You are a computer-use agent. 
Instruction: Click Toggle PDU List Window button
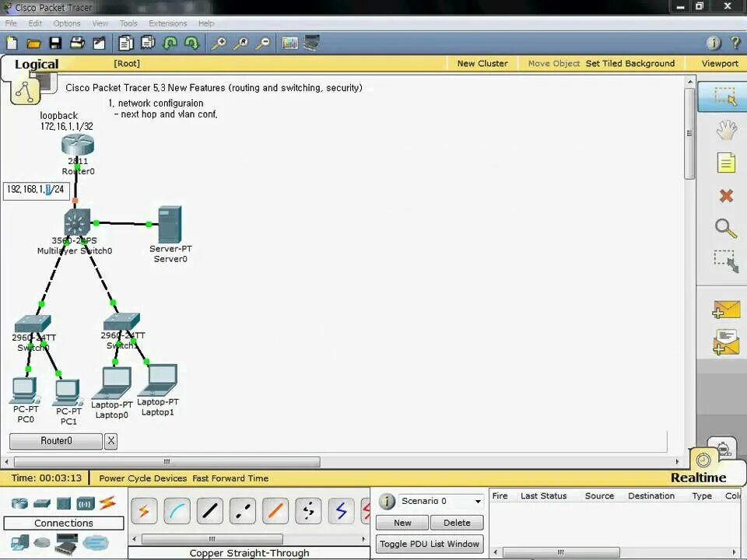(x=430, y=544)
